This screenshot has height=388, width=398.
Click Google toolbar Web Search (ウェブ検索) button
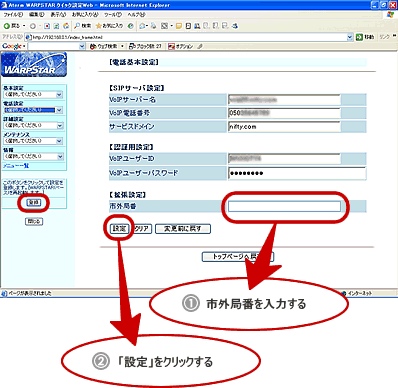tap(104, 46)
